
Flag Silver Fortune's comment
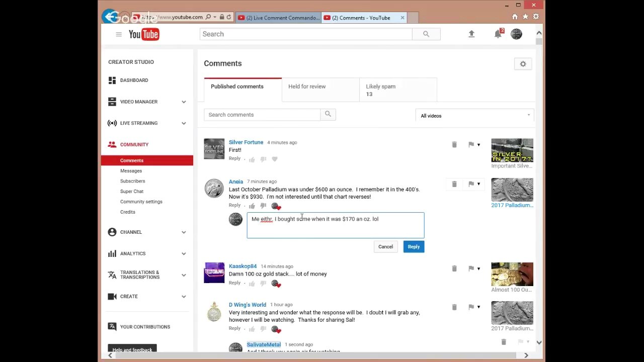tap(471, 145)
